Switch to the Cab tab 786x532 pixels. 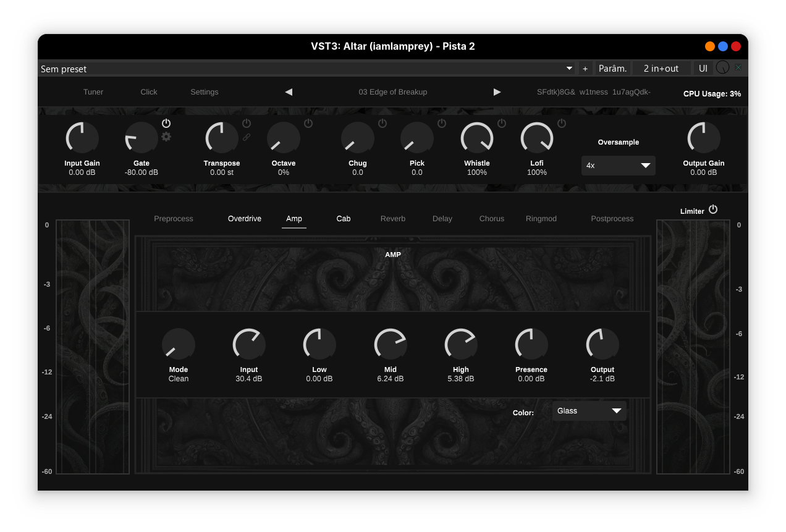[344, 219]
